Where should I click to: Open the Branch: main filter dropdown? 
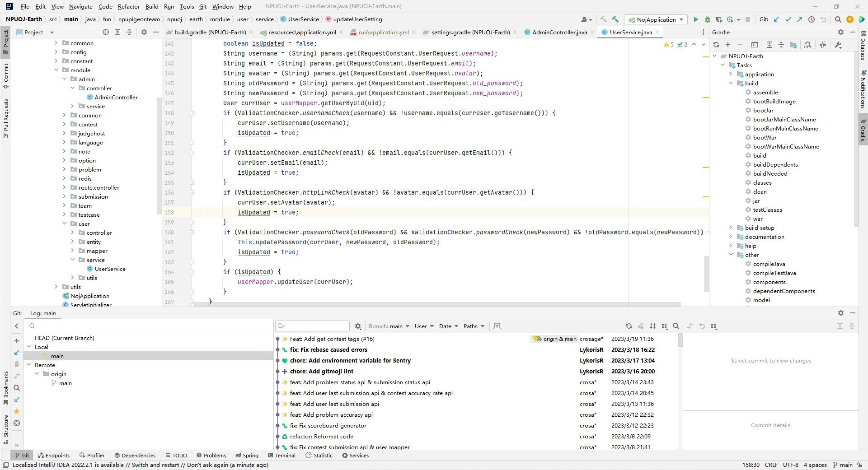point(389,326)
